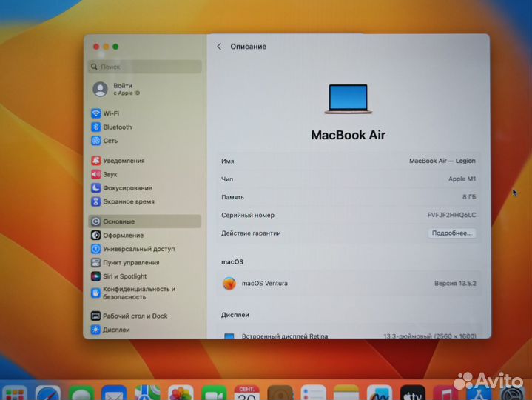This screenshot has width=532, height=400.
Task: Open Maps from the Dock
Action: pyautogui.click(x=147, y=393)
